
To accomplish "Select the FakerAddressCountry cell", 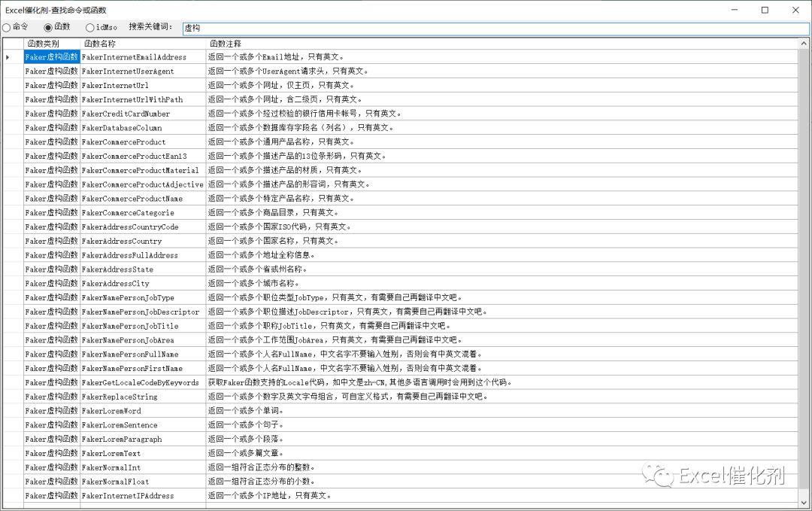I will click(x=143, y=241).
